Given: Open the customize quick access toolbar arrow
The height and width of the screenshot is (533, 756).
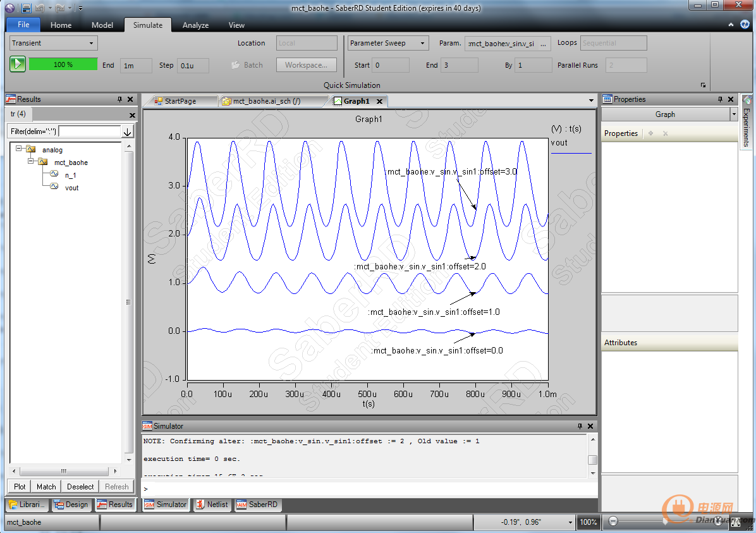Looking at the screenshot, I should point(80,8).
